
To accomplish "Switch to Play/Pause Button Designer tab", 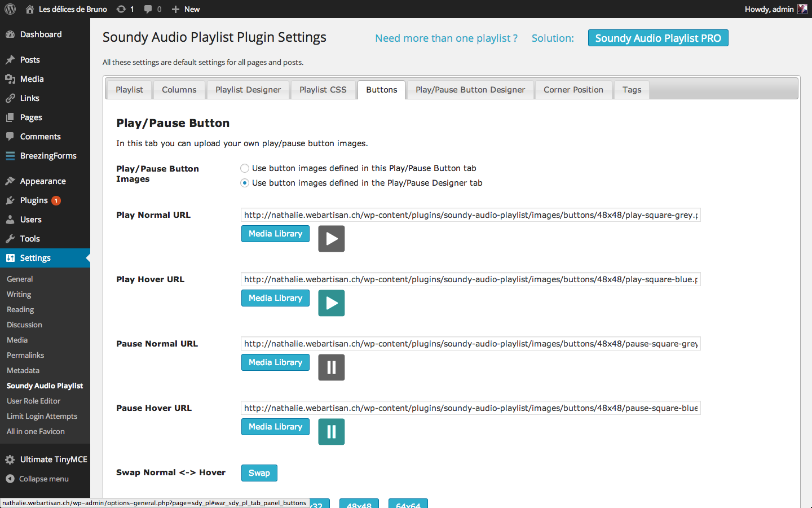I will point(470,90).
